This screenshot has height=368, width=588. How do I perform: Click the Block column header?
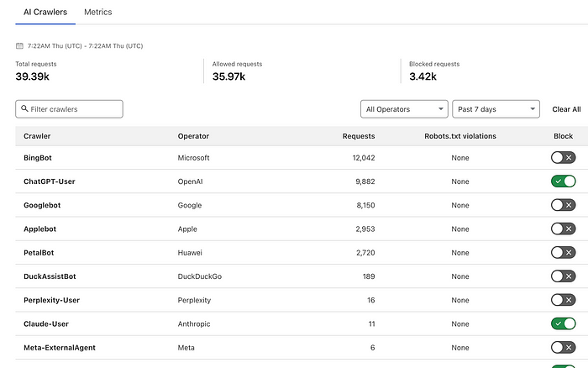(564, 136)
